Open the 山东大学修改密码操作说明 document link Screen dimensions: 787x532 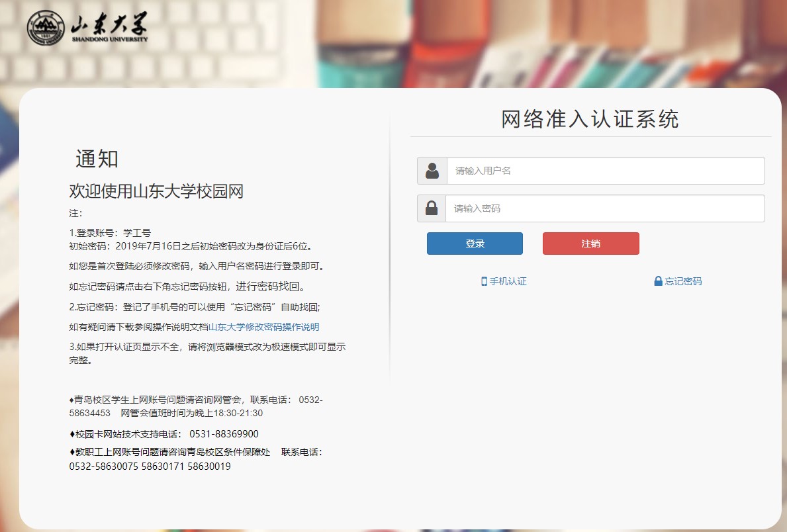point(264,327)
